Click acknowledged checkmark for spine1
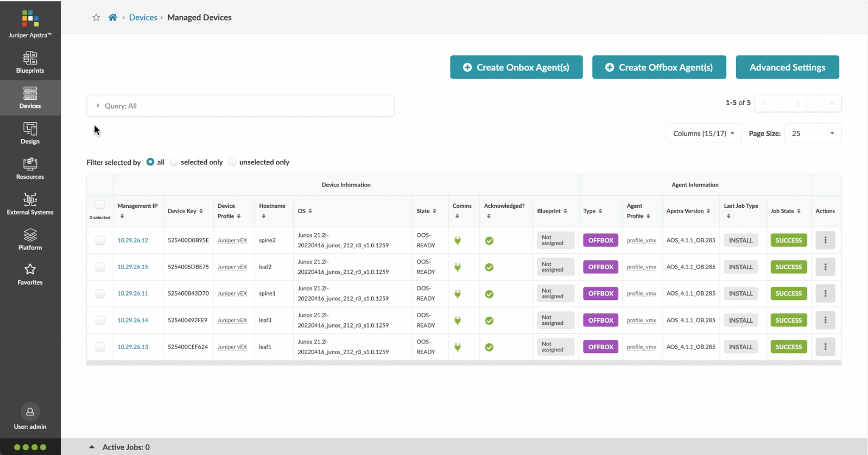This screenshot has width=868, height=455. point(489,294)
